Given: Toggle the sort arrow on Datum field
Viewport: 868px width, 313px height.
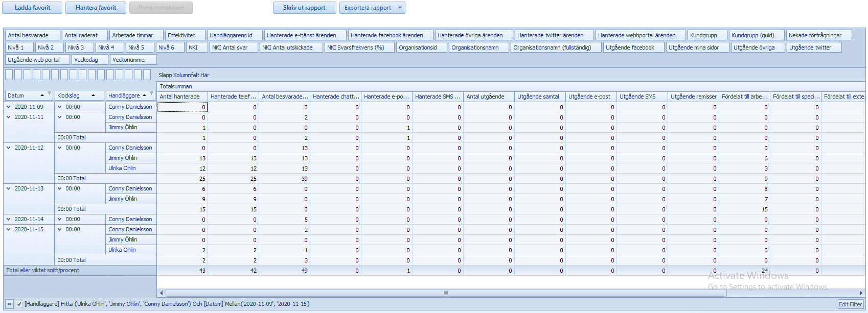Looking at the screenshot, I should coord(42,95).
